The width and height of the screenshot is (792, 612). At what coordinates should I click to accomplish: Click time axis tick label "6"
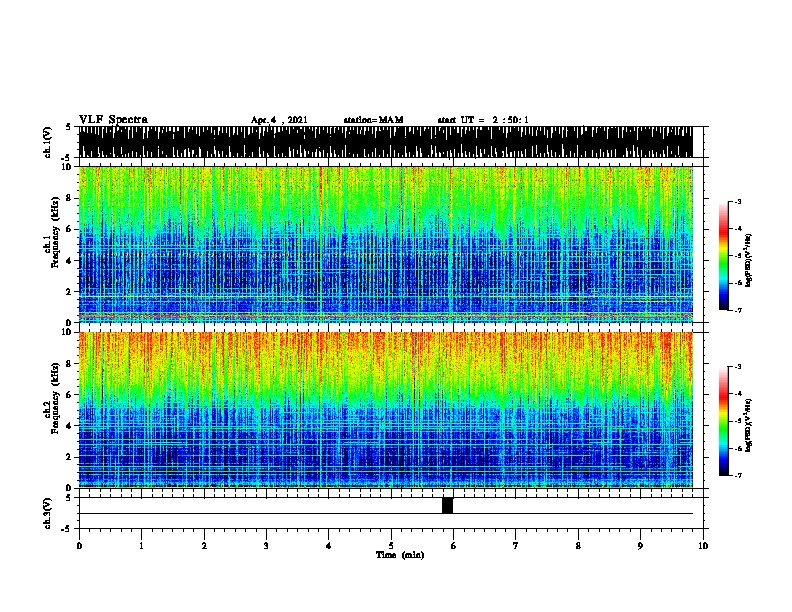(x=454, y=545)
